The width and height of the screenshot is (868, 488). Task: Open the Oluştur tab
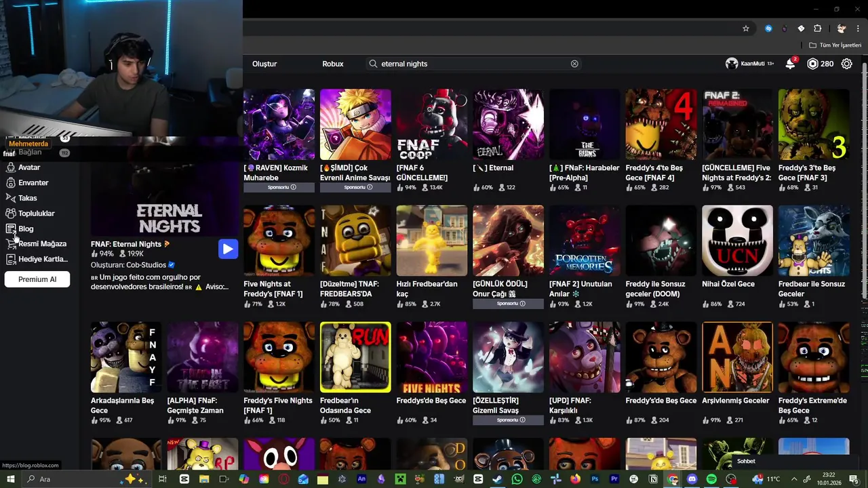[264, 64]
